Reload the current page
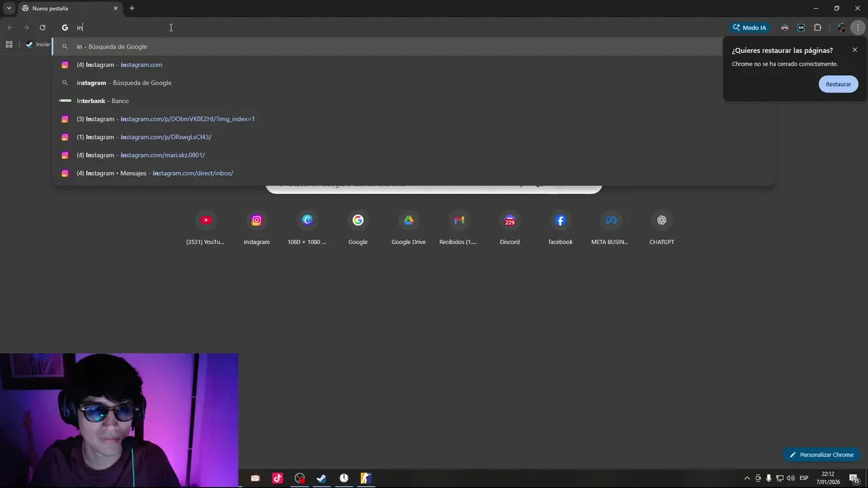Image resolution: width=868 pixels, height=488 pixels. pos(42,28)
